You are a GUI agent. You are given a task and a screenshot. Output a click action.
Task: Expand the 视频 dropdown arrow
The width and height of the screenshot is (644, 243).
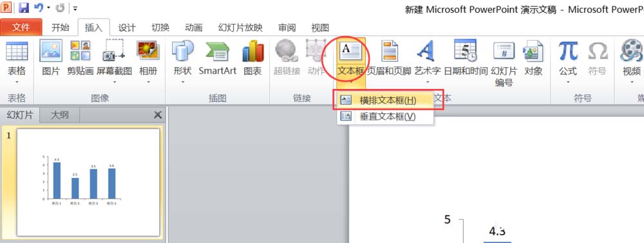click(632, 83)
